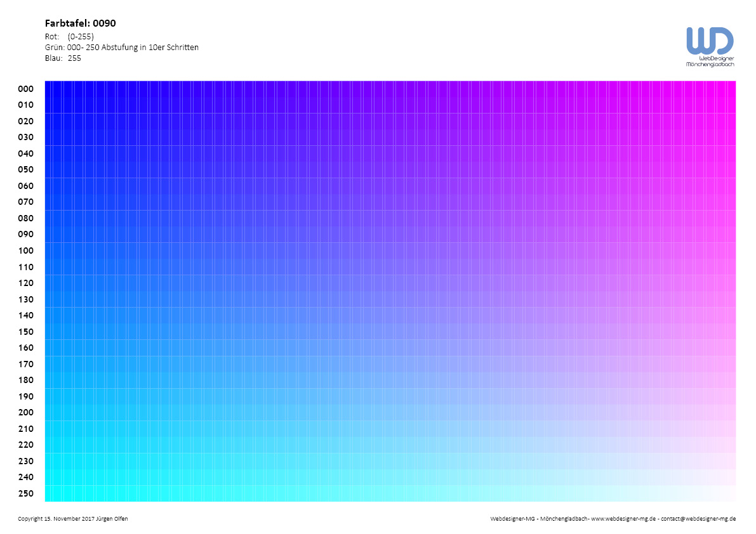Screen dimensions: 756x534
Task: Select row label 030
Action: 25,137
